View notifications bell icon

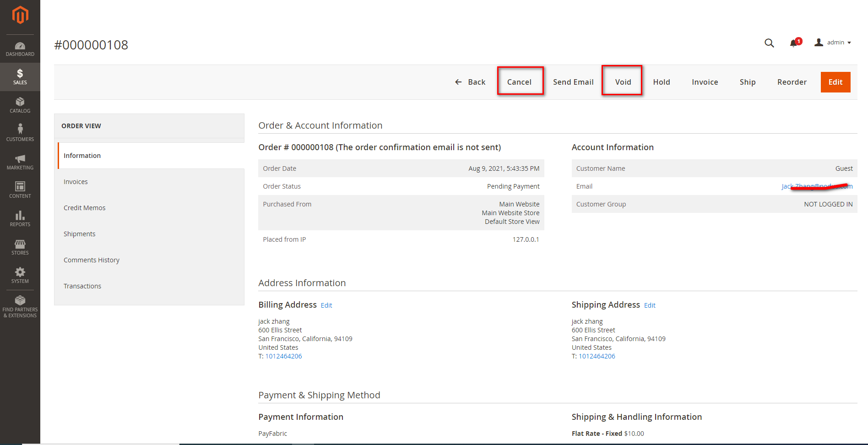[x=794, y=43]
